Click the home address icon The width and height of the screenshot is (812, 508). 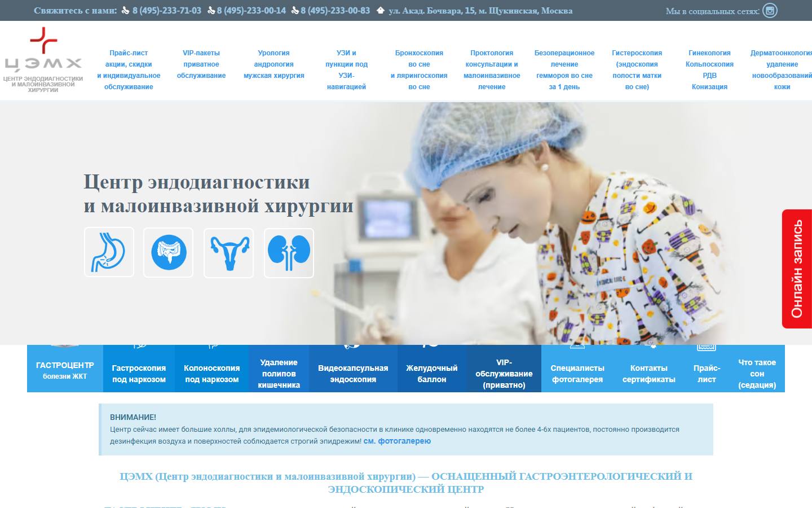381,11
